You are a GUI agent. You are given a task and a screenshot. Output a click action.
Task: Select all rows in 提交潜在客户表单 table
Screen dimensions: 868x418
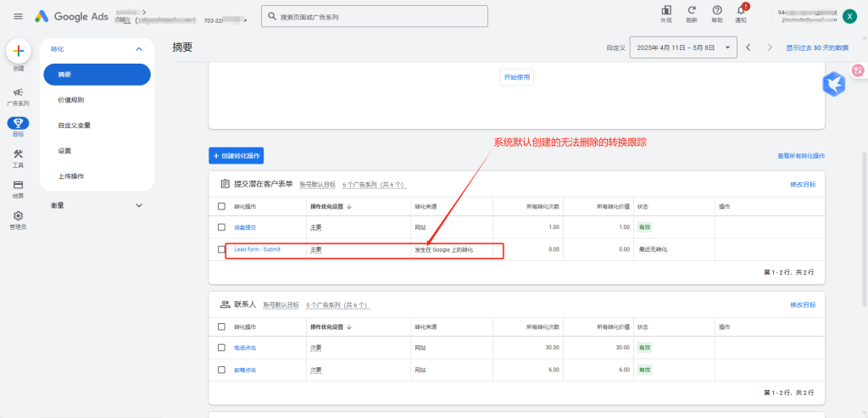[221, 206]
